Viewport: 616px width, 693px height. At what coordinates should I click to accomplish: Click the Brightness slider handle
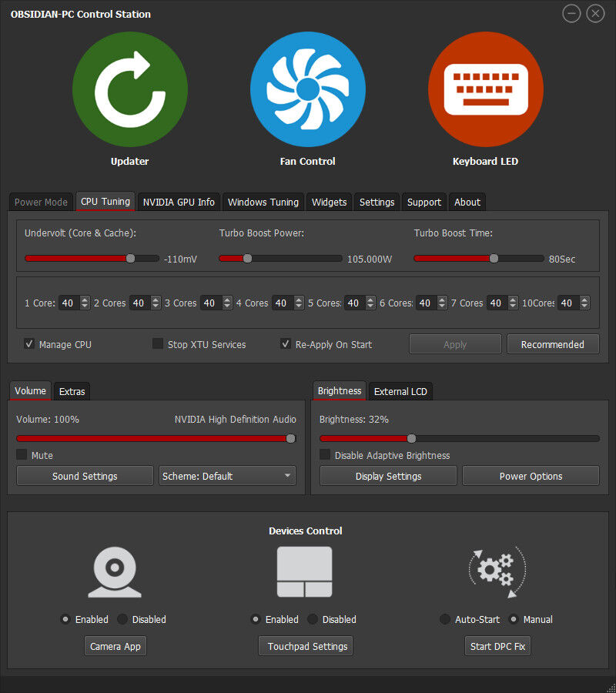tap(411, 438)
